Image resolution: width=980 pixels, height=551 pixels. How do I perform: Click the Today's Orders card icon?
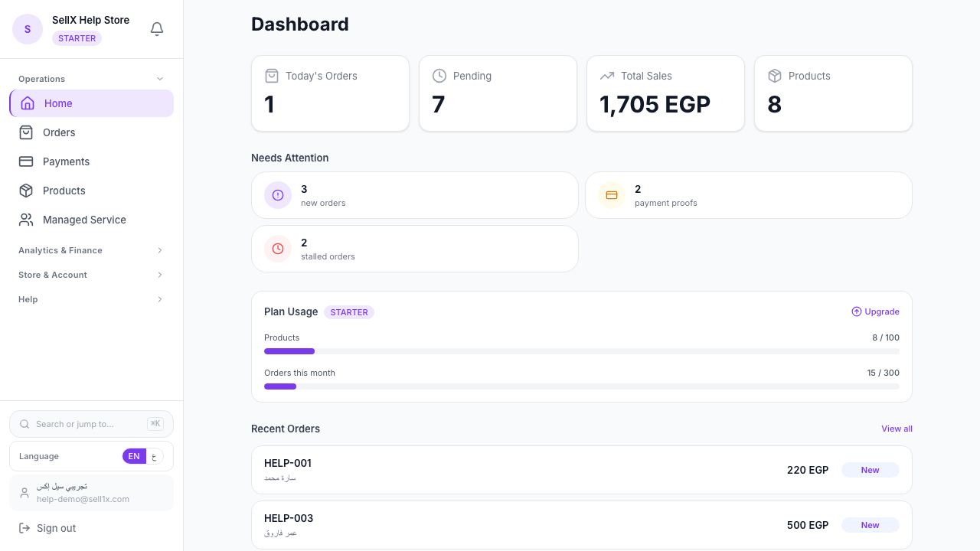[x=272, y=76]
